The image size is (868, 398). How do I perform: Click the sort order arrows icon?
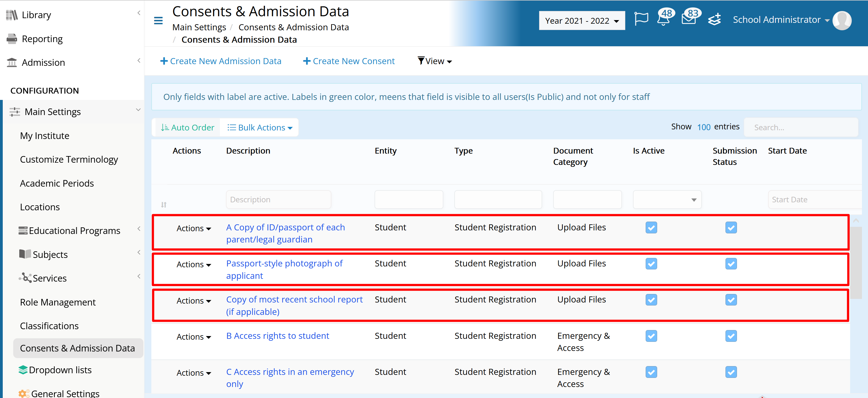(x=164, y=205)
